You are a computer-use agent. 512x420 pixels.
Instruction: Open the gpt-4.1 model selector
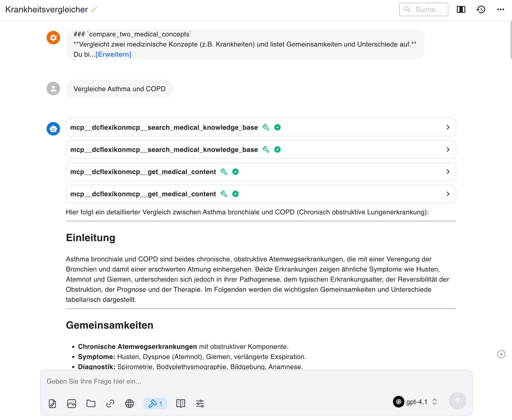[x=417, y=402]
